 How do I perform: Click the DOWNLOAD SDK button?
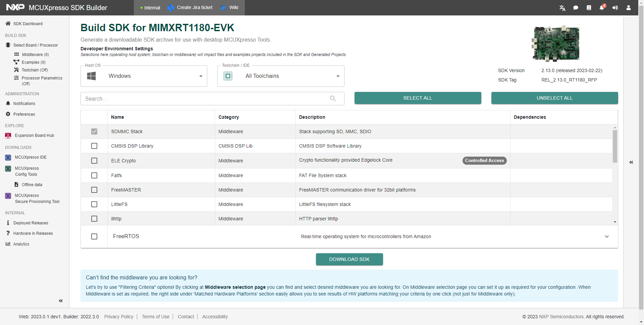click(349, 259)
